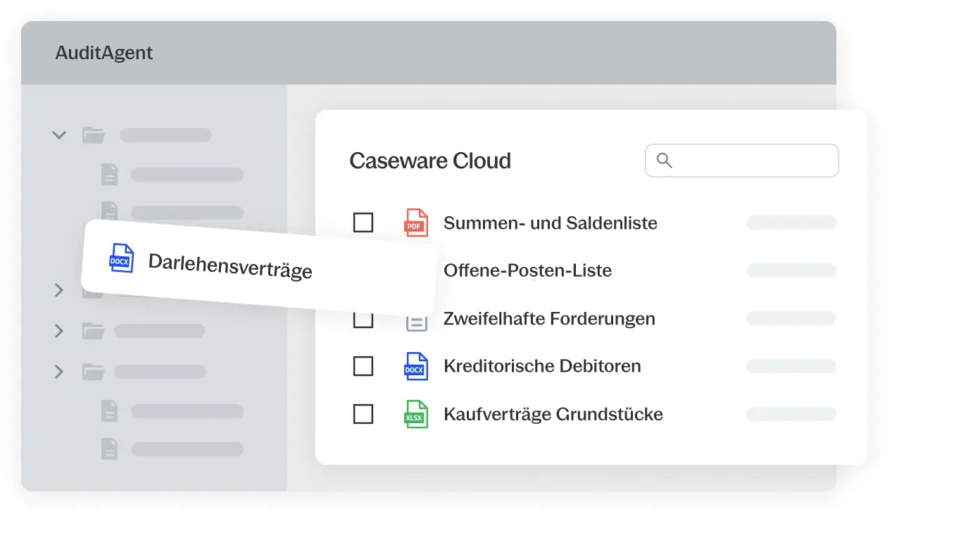Select the Darlehensverträge file card
The image size is (980, 552).
coord(258,268)
